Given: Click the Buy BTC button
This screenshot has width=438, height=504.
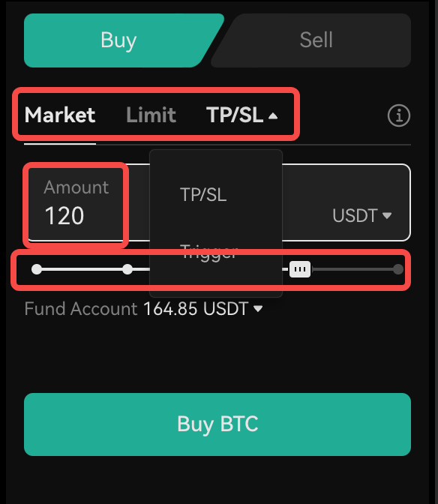Looking at the screenshot, I should (217, 424).
